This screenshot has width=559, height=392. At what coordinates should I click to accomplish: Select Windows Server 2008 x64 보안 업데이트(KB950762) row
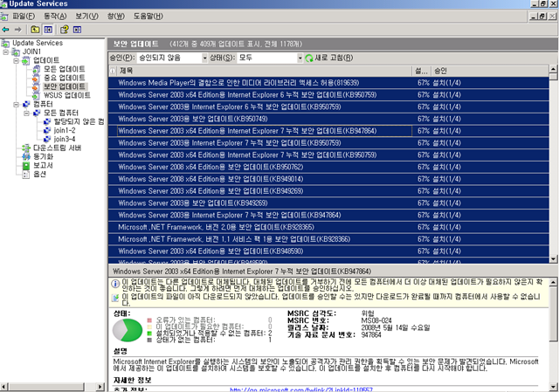328,167
